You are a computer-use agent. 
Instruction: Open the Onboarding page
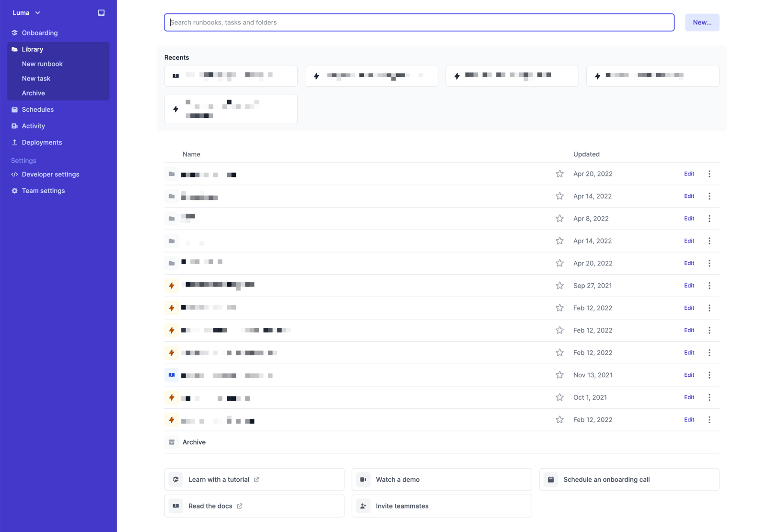[39, 33]
